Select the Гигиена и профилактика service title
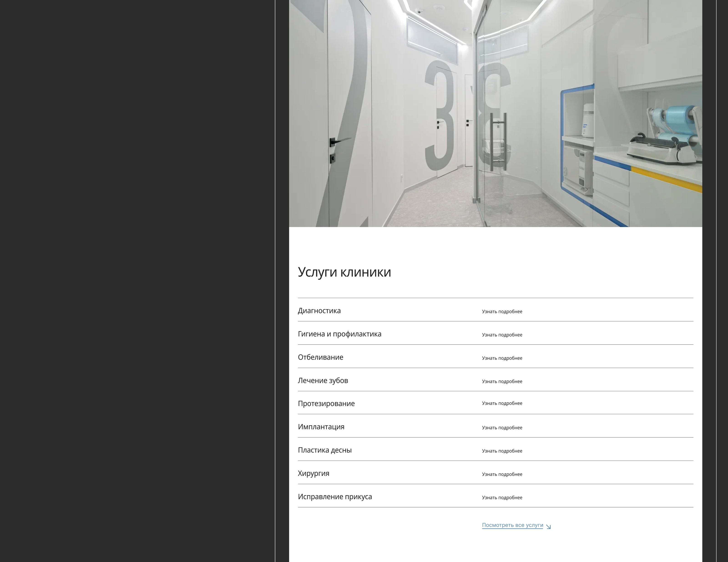 point(339,334)
